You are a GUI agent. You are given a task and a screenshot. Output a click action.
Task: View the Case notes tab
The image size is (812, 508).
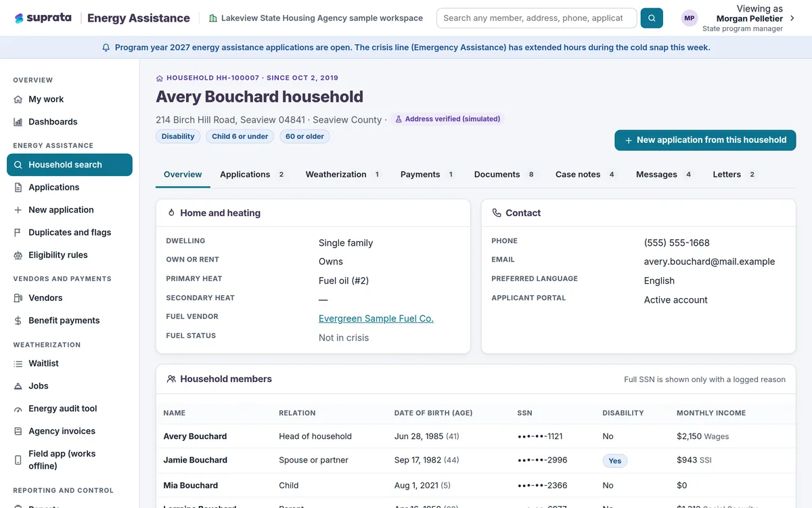pos(585,174)
